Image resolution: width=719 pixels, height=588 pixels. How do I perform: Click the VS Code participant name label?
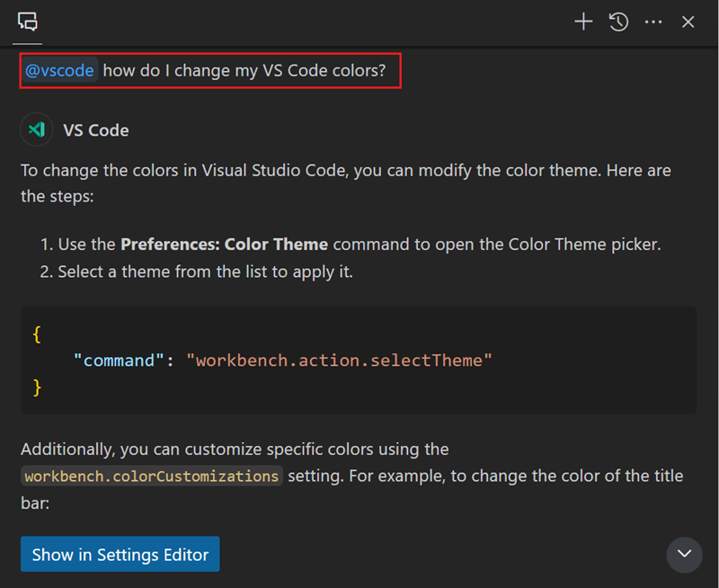96,130
